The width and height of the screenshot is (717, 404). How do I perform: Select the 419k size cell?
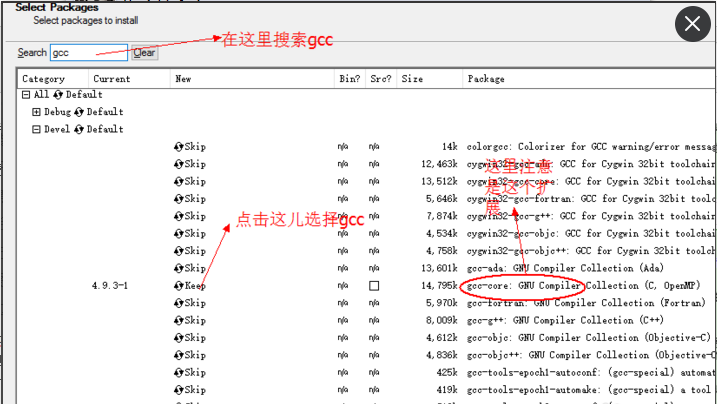(x=447, y=390)
